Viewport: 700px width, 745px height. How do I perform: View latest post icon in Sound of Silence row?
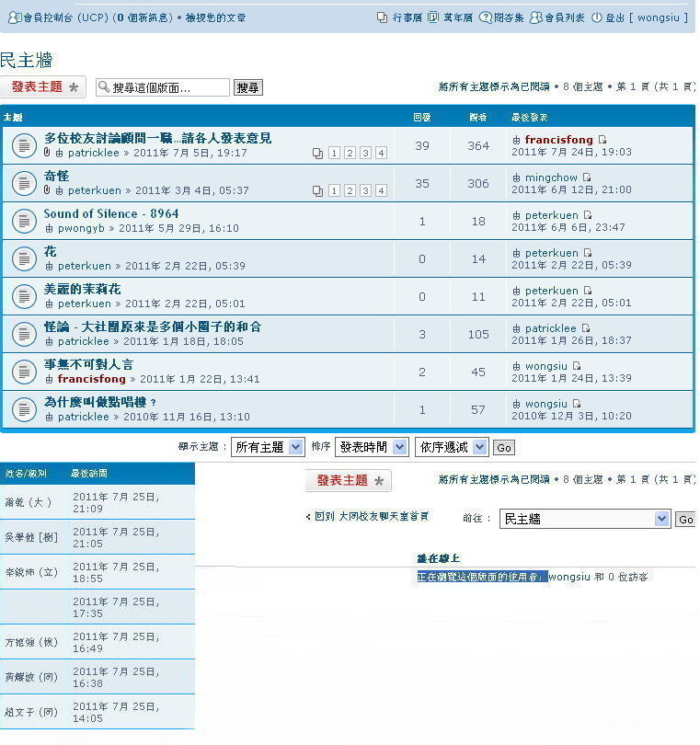click(x=588, y=215)
